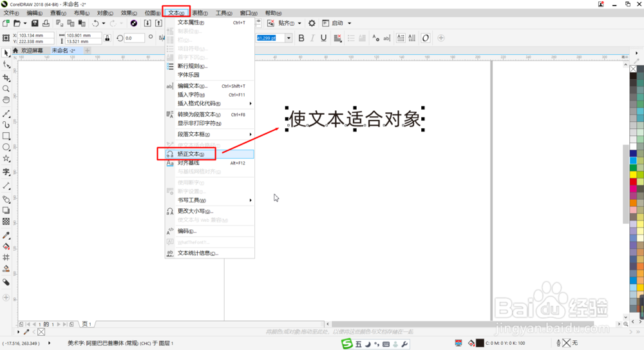Select the Interactive Fill bucket tool
Image resolution: width=644 pixels, height=350 pixels.
coord(6,246)
